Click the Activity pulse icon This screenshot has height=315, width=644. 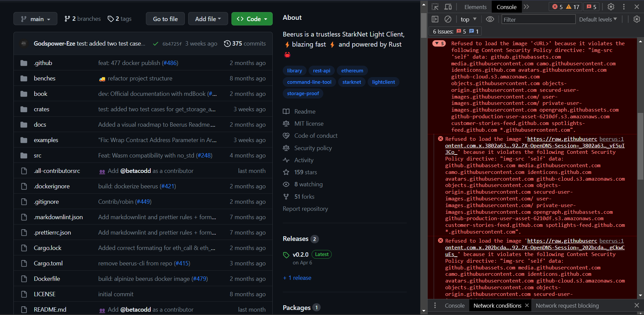coord(286,160)
